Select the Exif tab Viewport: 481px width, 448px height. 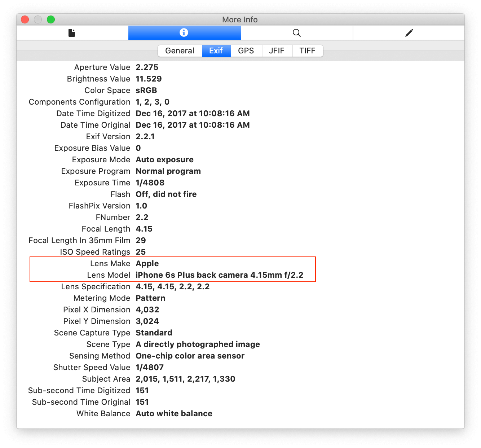click(216, 51)
